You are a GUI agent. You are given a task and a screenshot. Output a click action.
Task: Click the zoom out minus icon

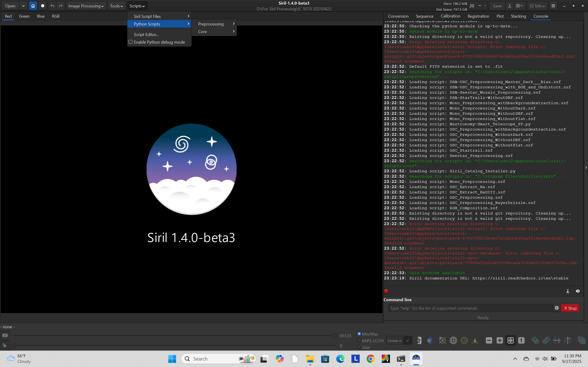pyautogui.click(x=489, y=341)
